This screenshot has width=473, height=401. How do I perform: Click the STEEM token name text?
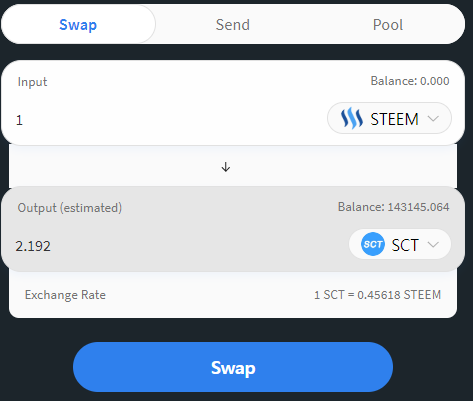tap(394, 119)
